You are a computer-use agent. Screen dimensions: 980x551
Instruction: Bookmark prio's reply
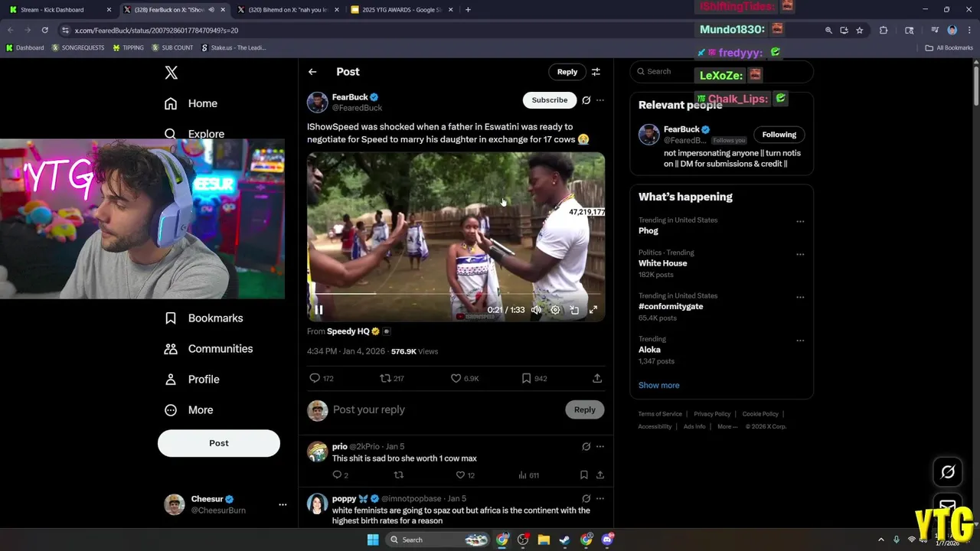[583, 475]
